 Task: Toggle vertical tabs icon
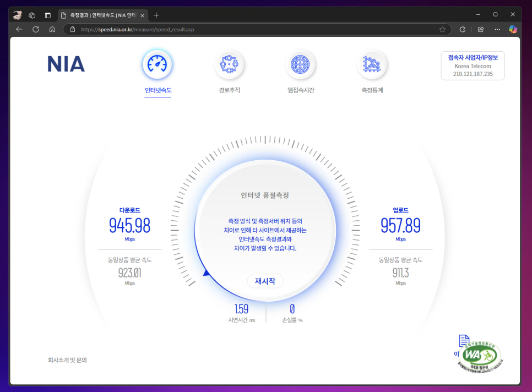click(x=48, y=15)
